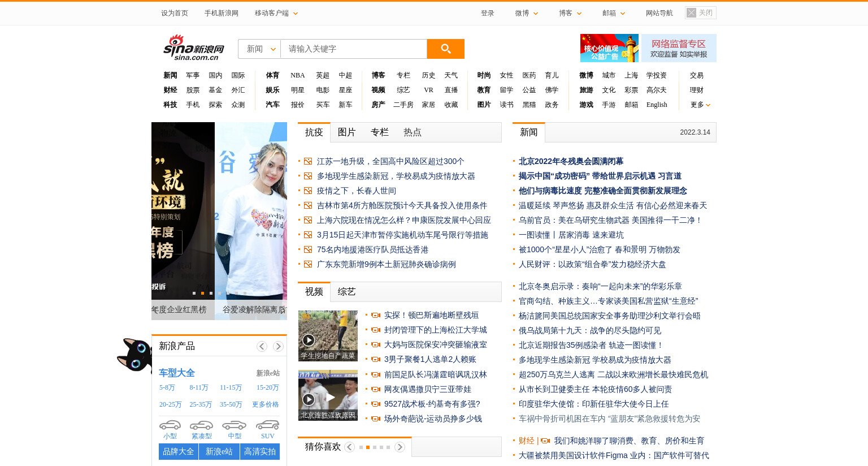Go to next Sina product with right arrow

278,346
